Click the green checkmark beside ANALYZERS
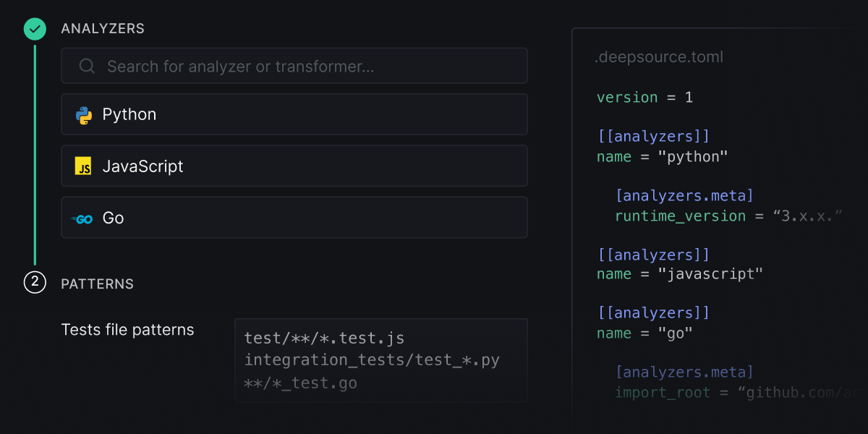 (x=34, y=29)
